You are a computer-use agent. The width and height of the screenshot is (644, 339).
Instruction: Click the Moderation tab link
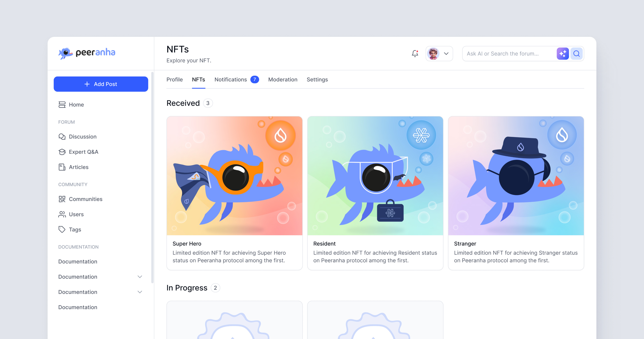(x=283, y=80)
